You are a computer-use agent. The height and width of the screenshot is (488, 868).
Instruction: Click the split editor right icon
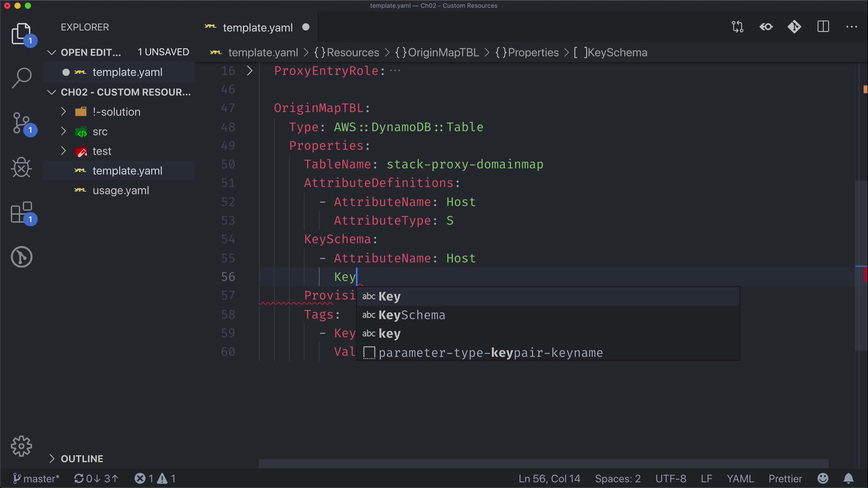823,27
